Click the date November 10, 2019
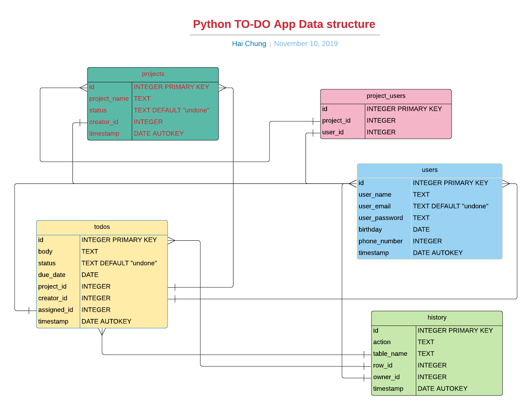The width and height of the screenshot is (532, 410). (x=306, y=44)
